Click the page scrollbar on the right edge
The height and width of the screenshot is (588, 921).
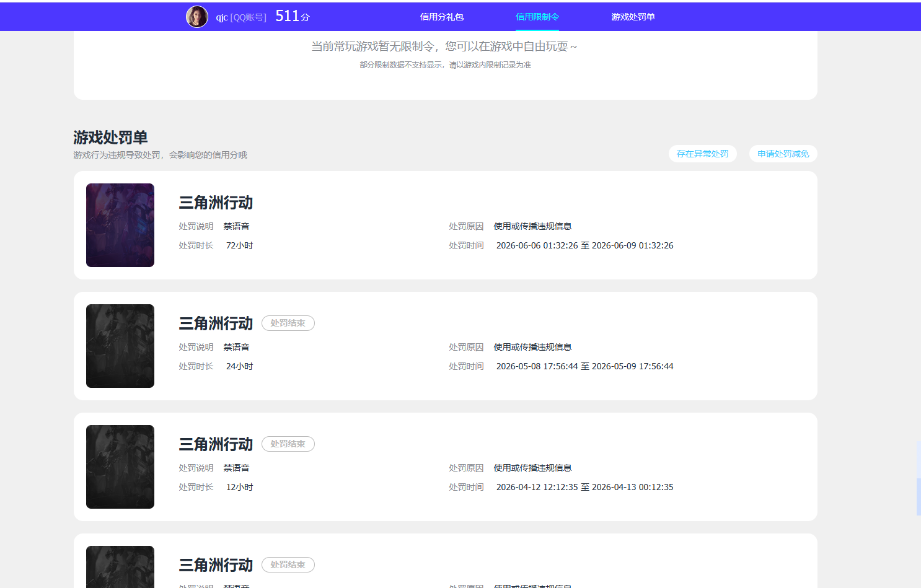tap(919, 478)
